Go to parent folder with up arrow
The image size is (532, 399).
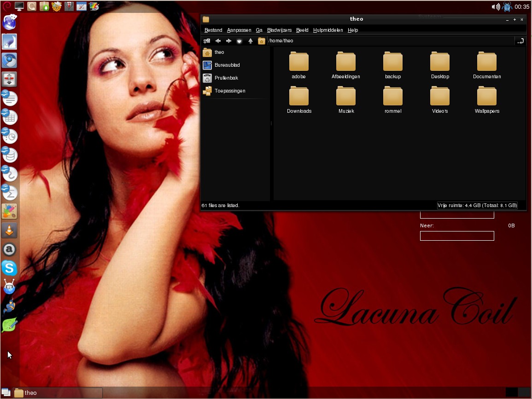[x=251, y=41]
